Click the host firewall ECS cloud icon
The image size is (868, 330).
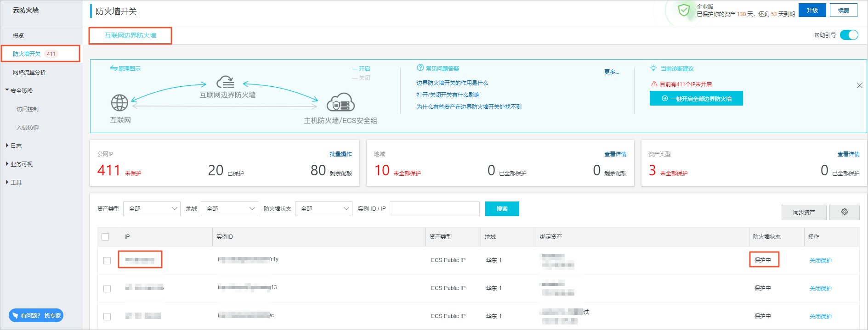point(340,102)
